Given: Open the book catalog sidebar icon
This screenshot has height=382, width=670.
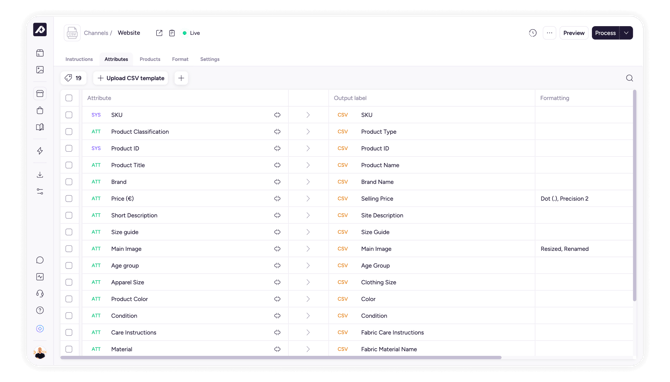Looking at the screenshot, I should [x=40, y=127].
